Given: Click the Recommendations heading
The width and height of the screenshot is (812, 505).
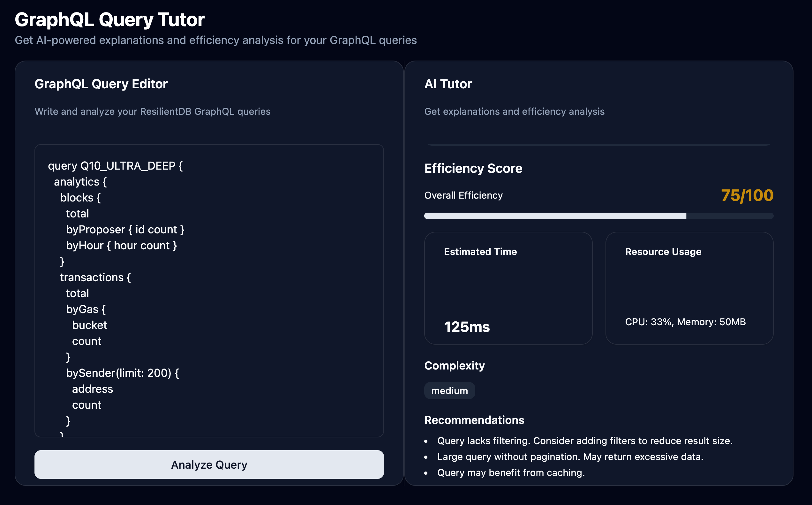Looking at the screenshot, I should coord(474,420).
